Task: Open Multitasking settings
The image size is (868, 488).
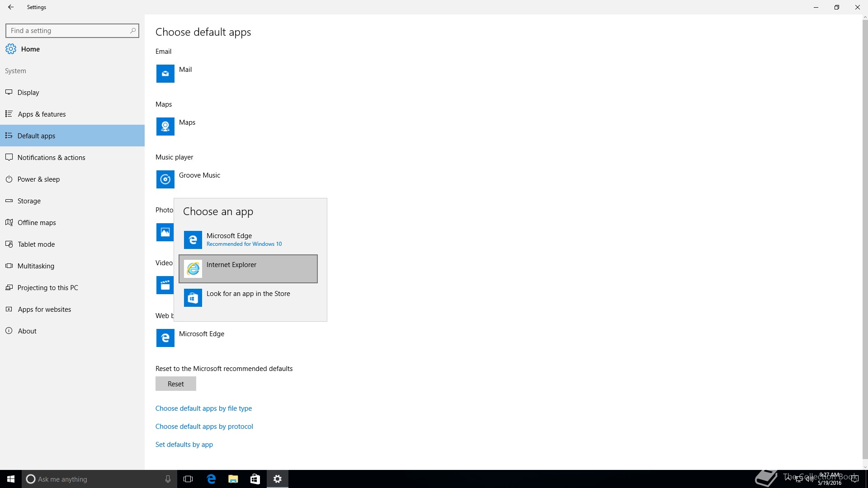Action: pyautogui.click(x=72, y=266)
